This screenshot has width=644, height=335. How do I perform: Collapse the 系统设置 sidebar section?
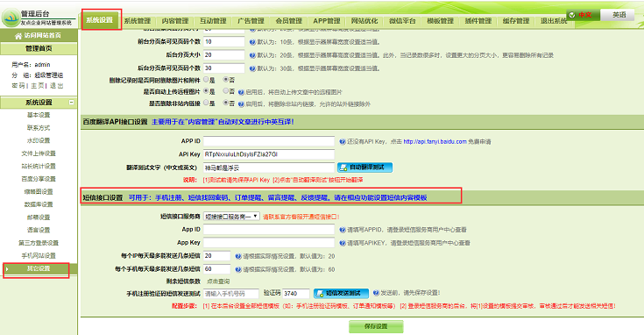[x=72, y=103]
